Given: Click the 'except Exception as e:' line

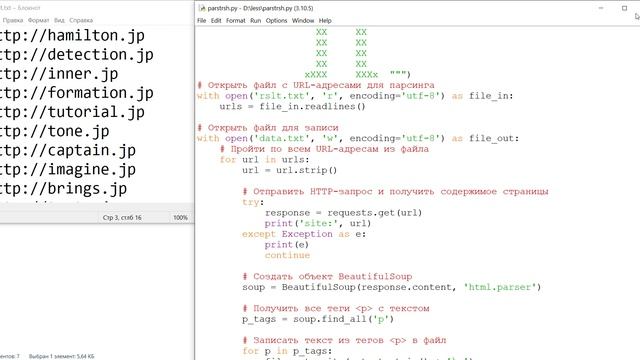Looking at the screenshot, I should [x=304, y=234].
